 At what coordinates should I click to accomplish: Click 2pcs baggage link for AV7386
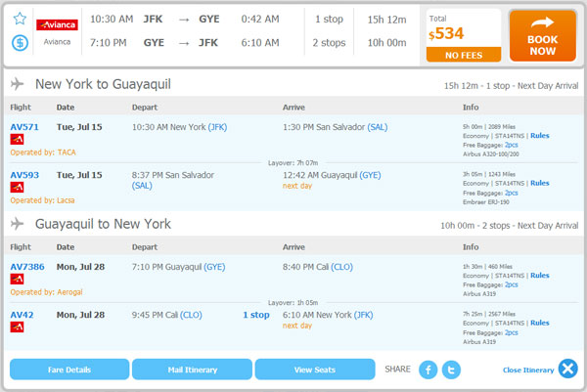(x=511, y=285)
